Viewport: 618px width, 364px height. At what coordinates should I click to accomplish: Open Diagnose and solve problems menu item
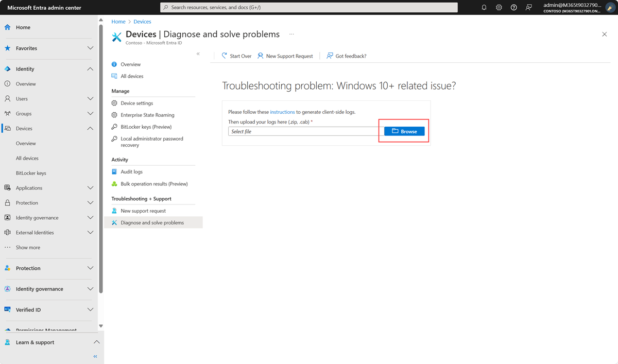point(153,222)
